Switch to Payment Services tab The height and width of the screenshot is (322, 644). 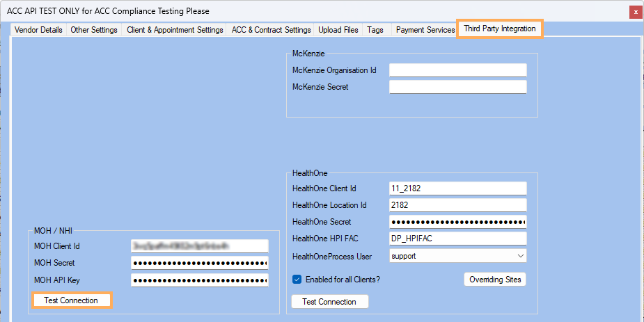[x=425, y=30]
